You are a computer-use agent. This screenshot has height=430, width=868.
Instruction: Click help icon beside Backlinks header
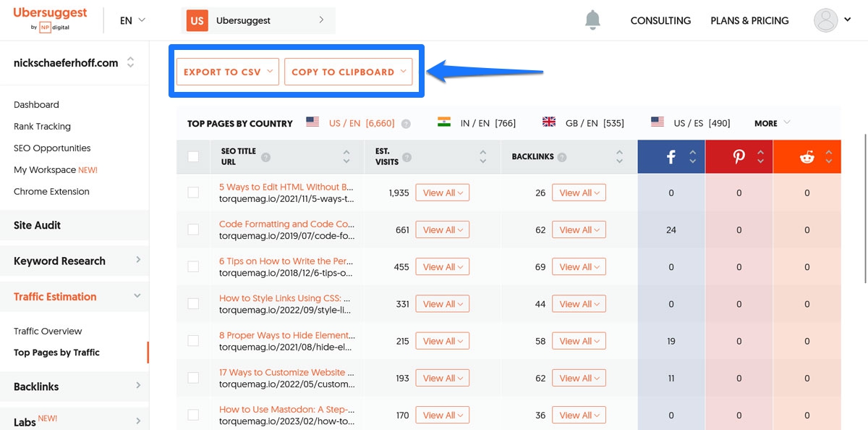562,157
